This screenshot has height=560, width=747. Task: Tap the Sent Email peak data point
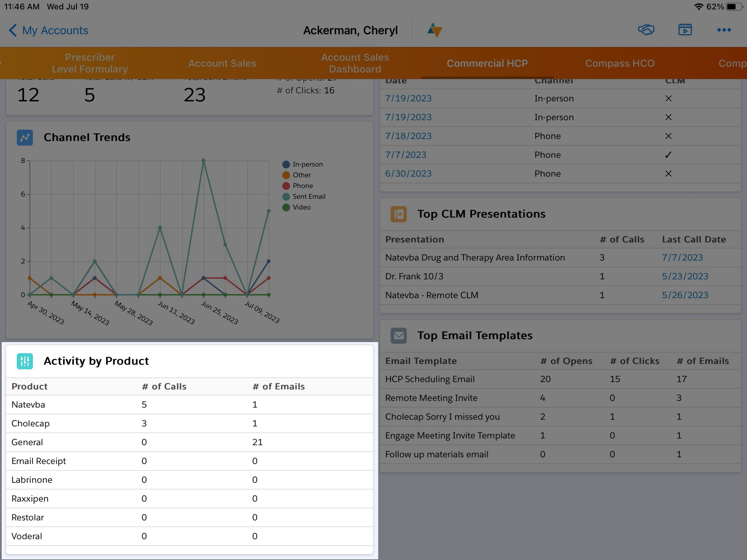click(x=203, y=161)
